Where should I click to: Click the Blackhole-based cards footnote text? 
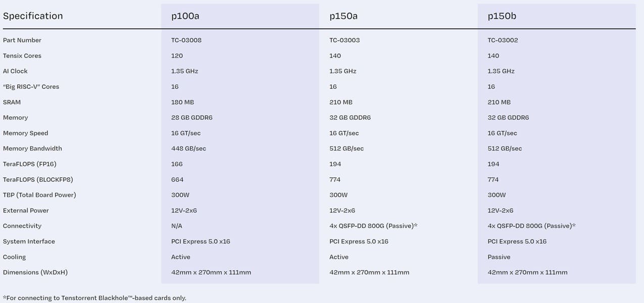pyautogui.click(x=94, y=298)
